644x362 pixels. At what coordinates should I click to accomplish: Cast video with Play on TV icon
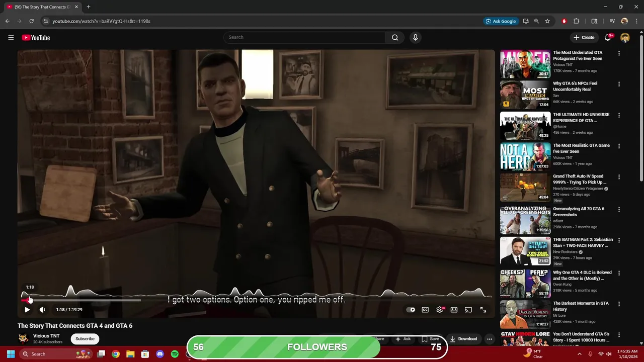click(468, 310)
